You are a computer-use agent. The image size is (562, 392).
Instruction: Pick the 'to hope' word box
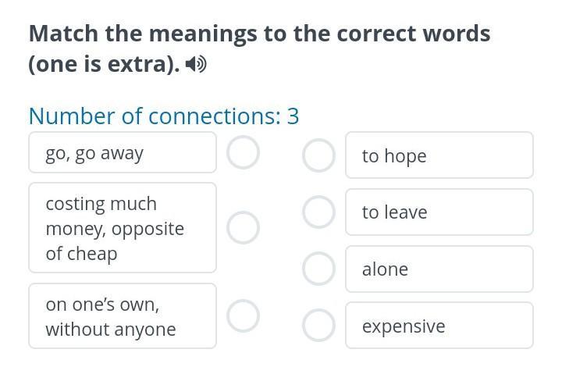439,155
